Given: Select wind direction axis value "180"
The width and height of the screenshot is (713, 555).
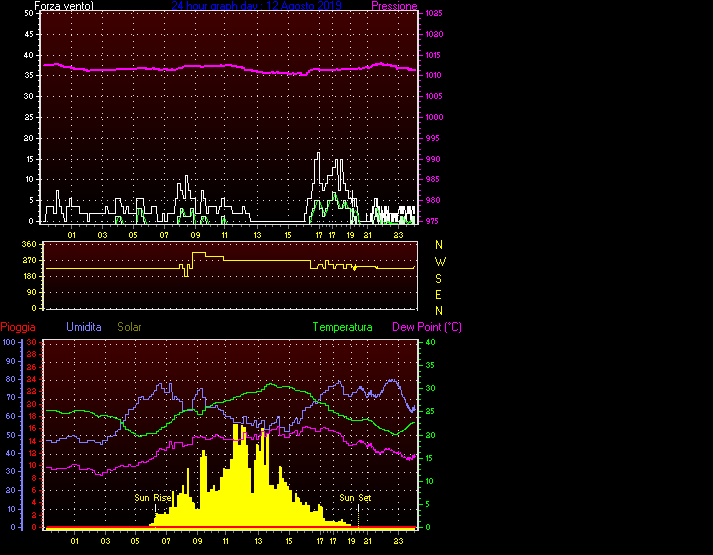Looking at the screenshot, I should click(29, 276).
